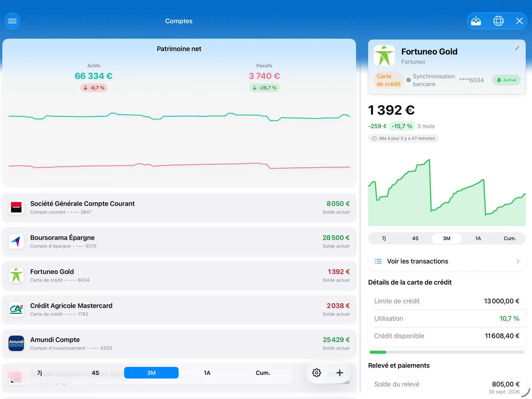Click the Fortuneo Gold balance chart
Image resolution: width=532 pixels, height=399 pixels.
[x=447, y=192]
